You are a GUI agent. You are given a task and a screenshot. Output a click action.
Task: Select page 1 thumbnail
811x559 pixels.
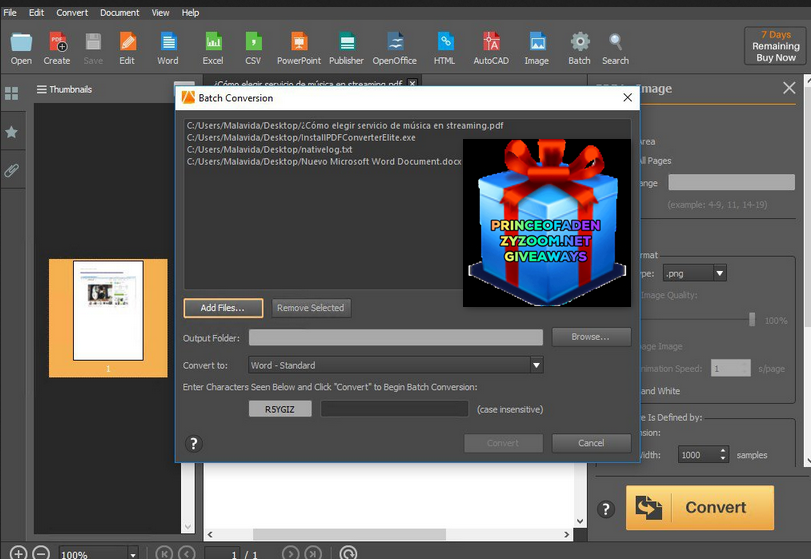point(108,318)
